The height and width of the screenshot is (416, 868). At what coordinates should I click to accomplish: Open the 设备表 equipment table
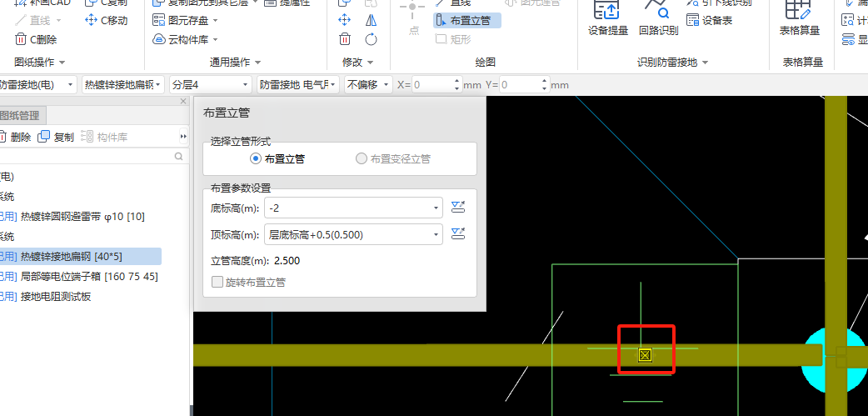click(709, 21)
